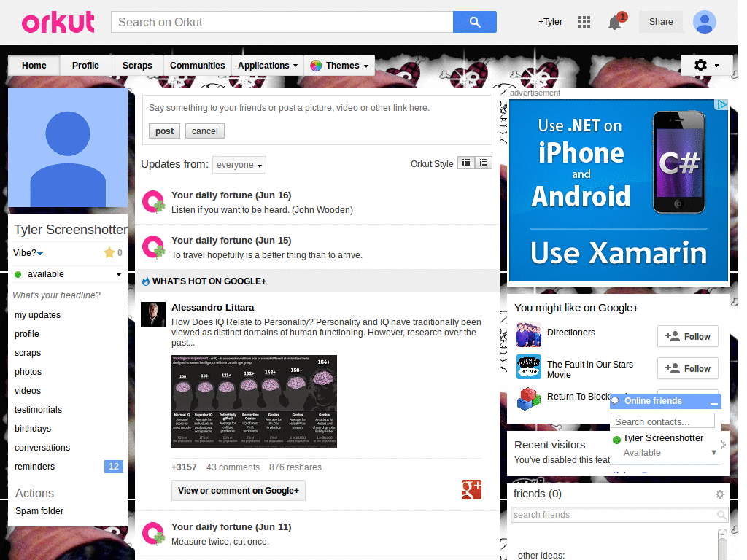
Task: Open the Home tab
Action: [34, 65]
